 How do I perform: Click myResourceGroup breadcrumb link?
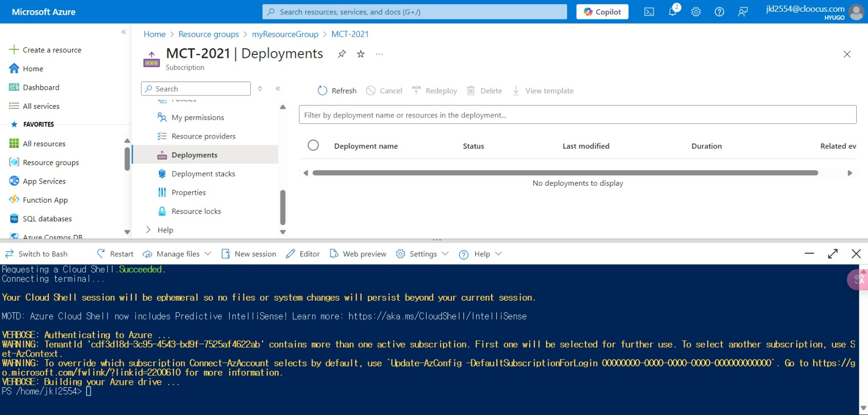tap(285, 34)
